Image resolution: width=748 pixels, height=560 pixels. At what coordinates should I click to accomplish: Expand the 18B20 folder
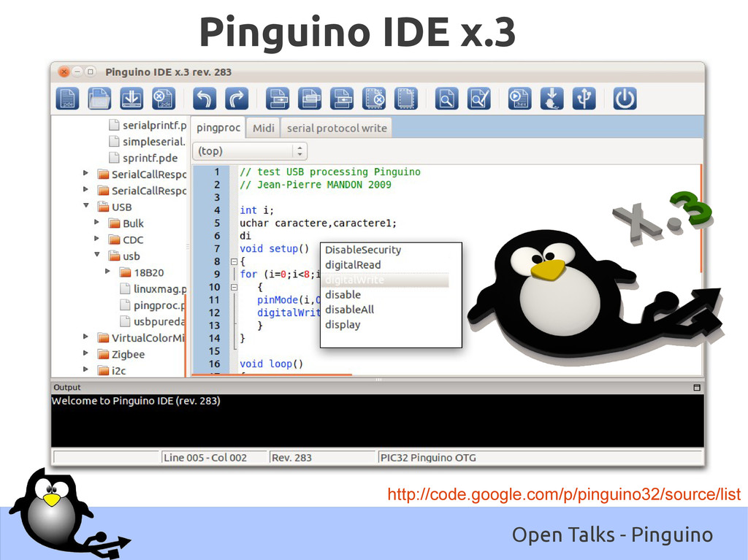point(108,272)
